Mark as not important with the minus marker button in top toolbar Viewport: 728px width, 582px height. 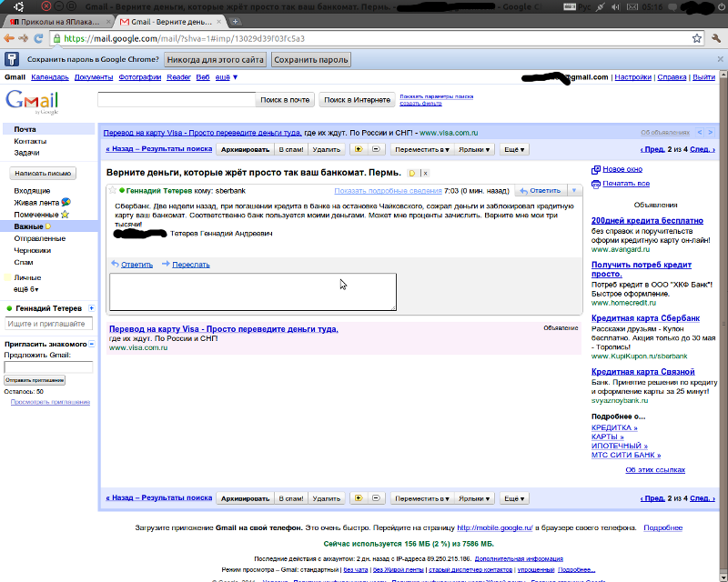pyautogui.click(x=376, y=149)
